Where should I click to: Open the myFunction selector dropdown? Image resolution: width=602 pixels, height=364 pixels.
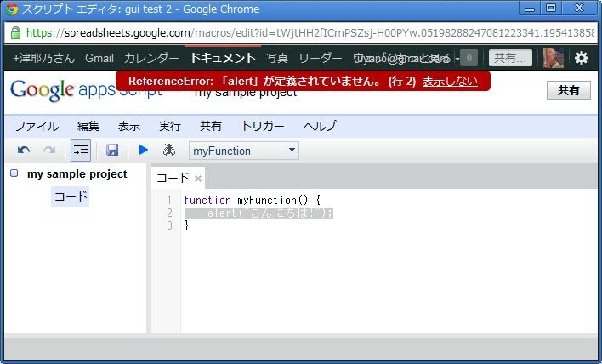[x=244, y=151]
